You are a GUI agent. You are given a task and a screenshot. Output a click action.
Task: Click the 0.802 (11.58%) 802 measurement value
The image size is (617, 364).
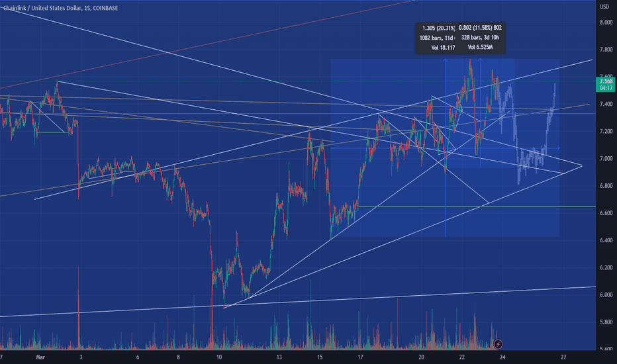480,28
